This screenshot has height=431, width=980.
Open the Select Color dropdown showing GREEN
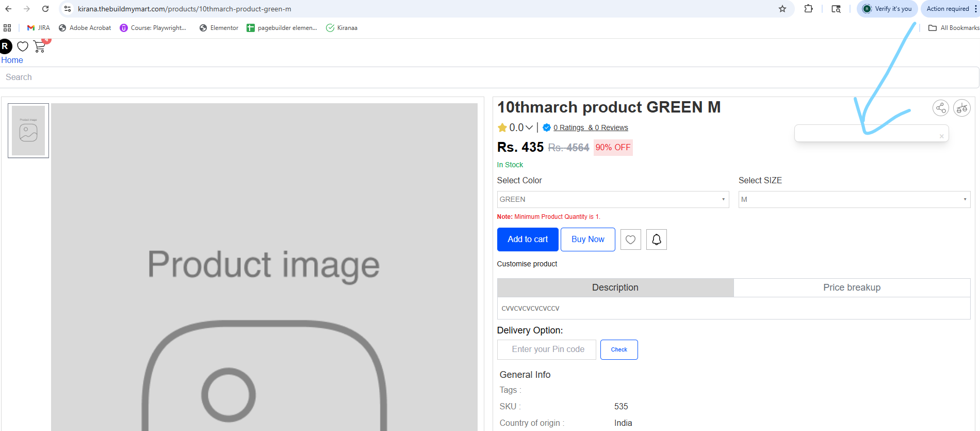[613, 199]
